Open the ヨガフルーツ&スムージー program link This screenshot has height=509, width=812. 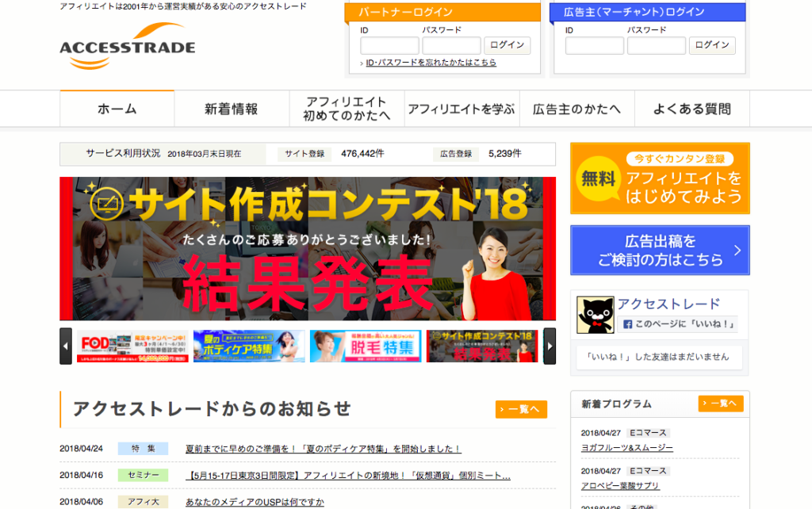[x=626, y=448]
